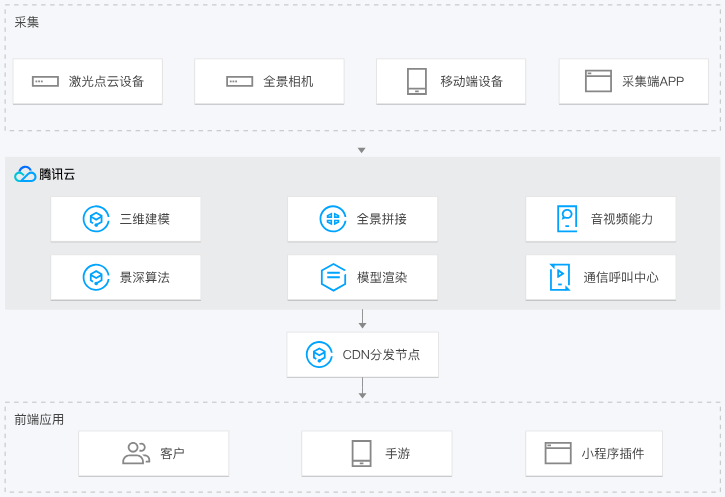Click the 腾讯云 cloud logo
Image resolution: width=725 pixels, height=497 pixels.
[25, 174]
